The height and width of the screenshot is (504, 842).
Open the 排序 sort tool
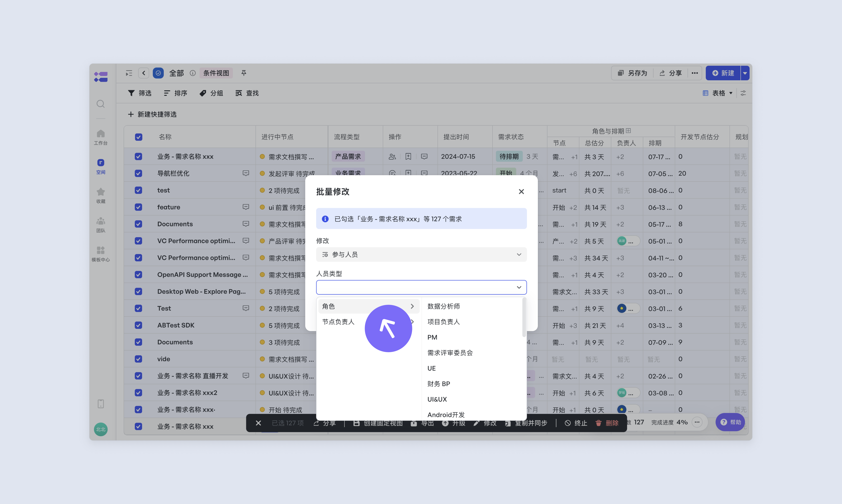tap(175, 93)
